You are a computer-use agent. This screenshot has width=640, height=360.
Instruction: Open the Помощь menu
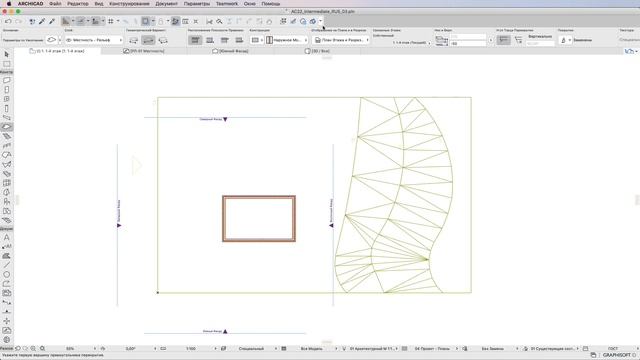[x=271, y=4]
